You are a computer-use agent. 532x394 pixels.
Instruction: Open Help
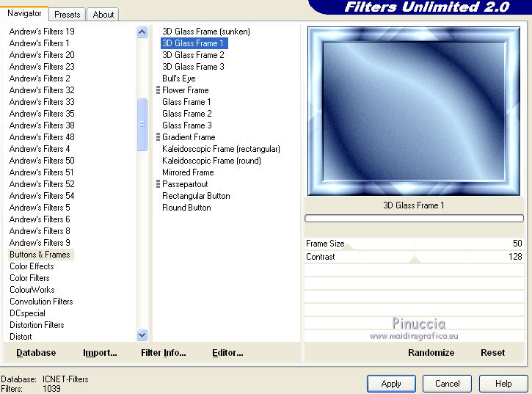click(503, 384)
